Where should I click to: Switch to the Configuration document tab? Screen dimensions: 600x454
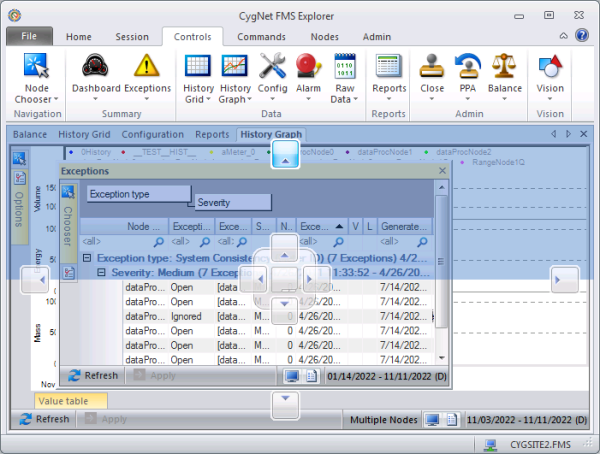click(153, 134)
